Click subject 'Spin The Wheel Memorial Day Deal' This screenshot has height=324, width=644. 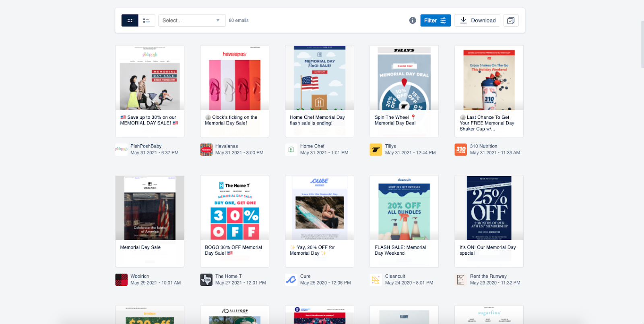pos(395,120)
